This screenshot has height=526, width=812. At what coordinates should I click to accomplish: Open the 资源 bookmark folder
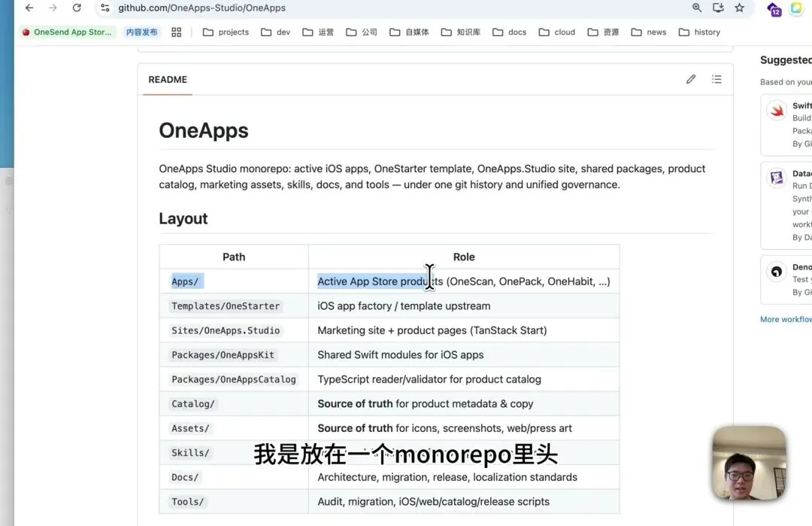[x=603, y=32]
